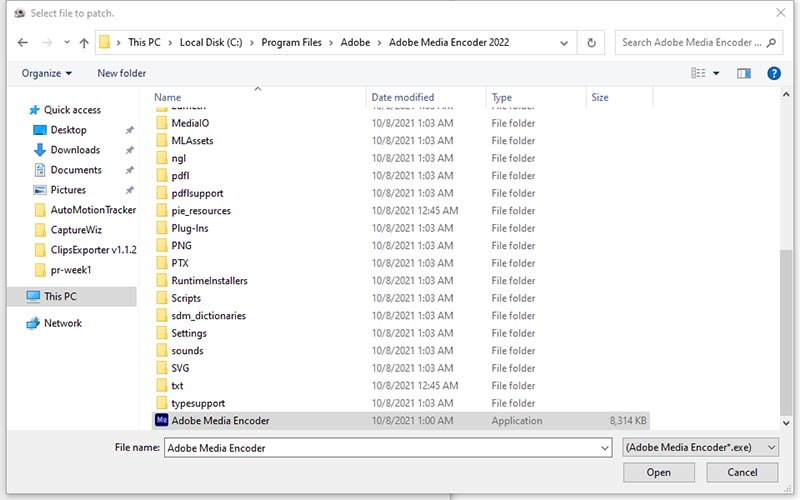The width and height of the screenshot is (800, 500).
Task: Click the Refresh button beside the address bar
Action: [x=592, y=43]
